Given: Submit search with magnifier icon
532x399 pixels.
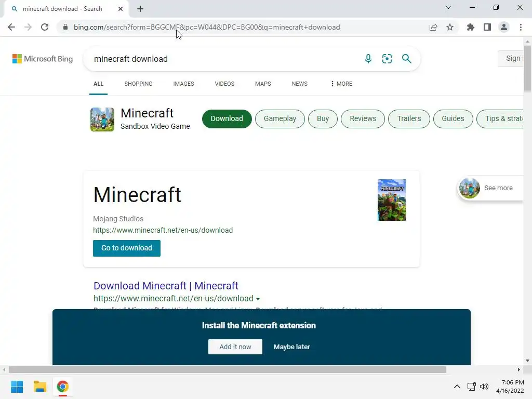Looking at the screenshot, I should point(406,59).
